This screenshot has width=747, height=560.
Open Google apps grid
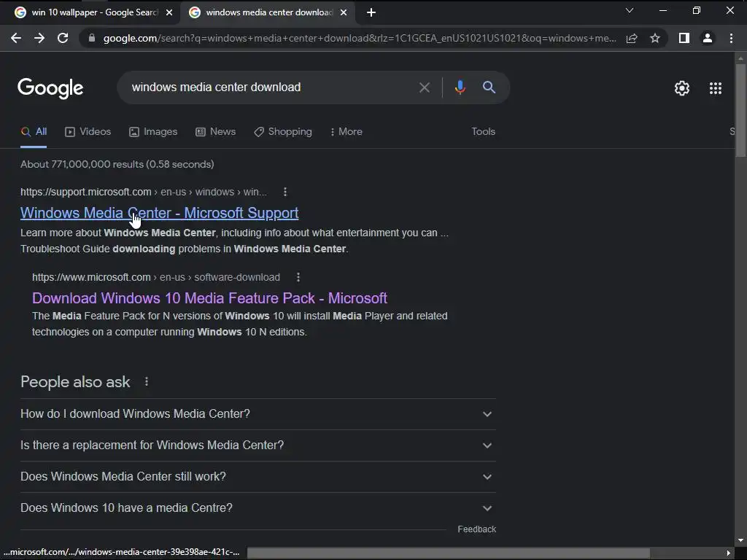(x=716, y=88)
